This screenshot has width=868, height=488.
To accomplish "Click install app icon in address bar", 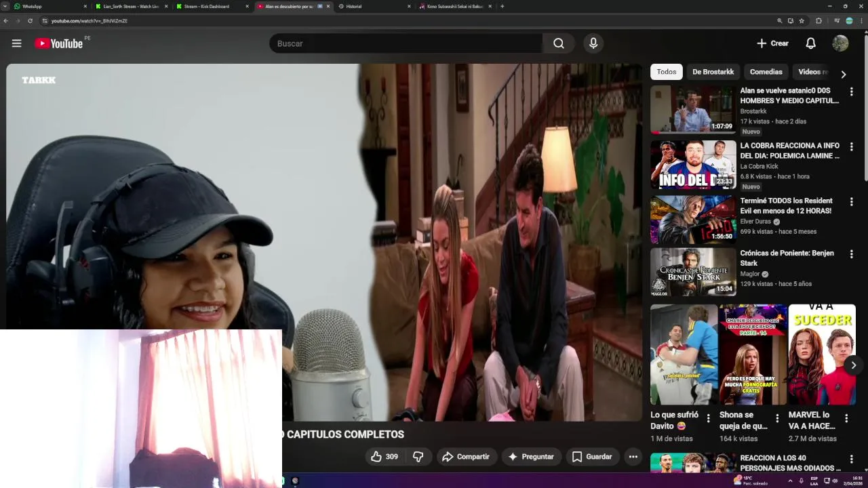I will [790, 21].
